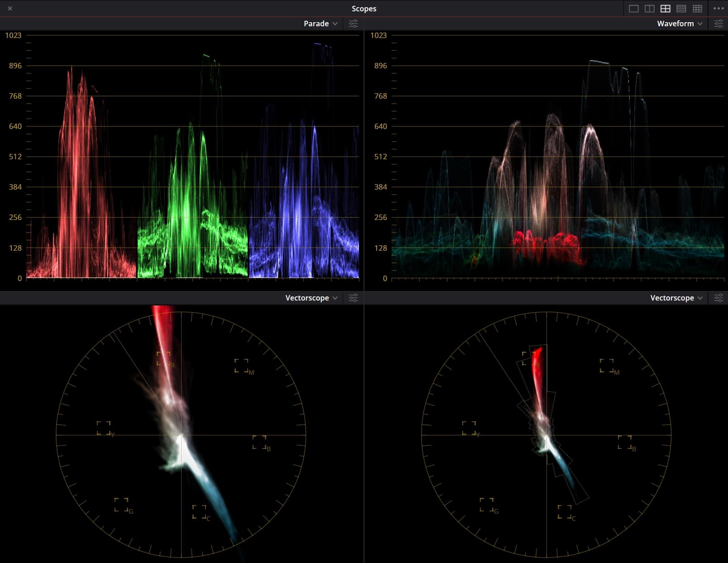Open the three-dot Scopes options menu
Viewport: 728px width, 563px height.
click(718, 9)
